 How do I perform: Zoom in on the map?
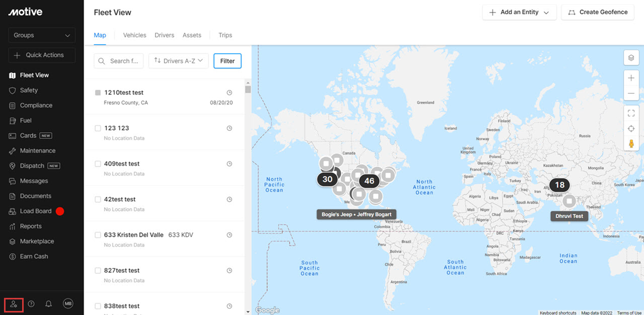[631, 78]
